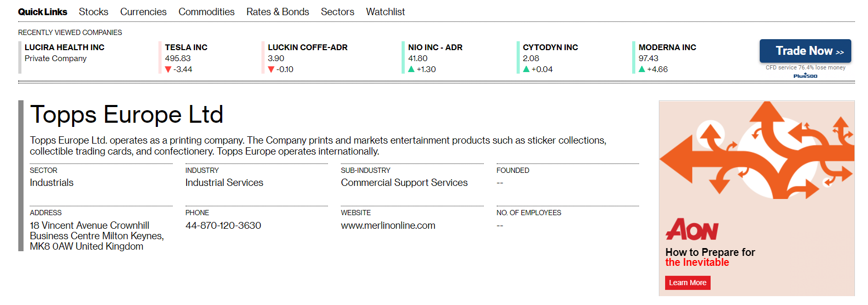868x305 pixels.
Task: Open Rates & Bonds section
Action: 278,11
